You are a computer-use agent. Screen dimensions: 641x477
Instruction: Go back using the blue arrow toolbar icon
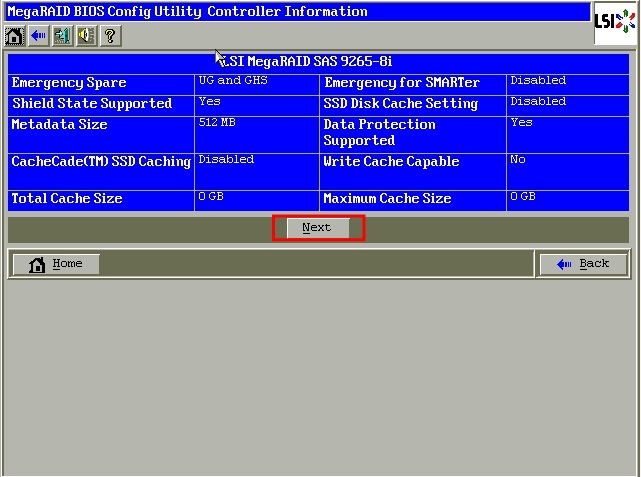(39, 36)
